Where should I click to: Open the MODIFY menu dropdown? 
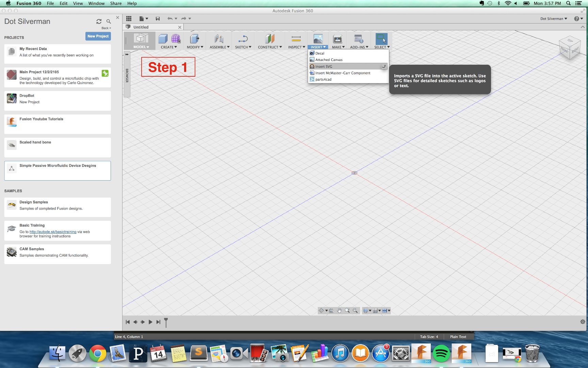tap(195, 47)
